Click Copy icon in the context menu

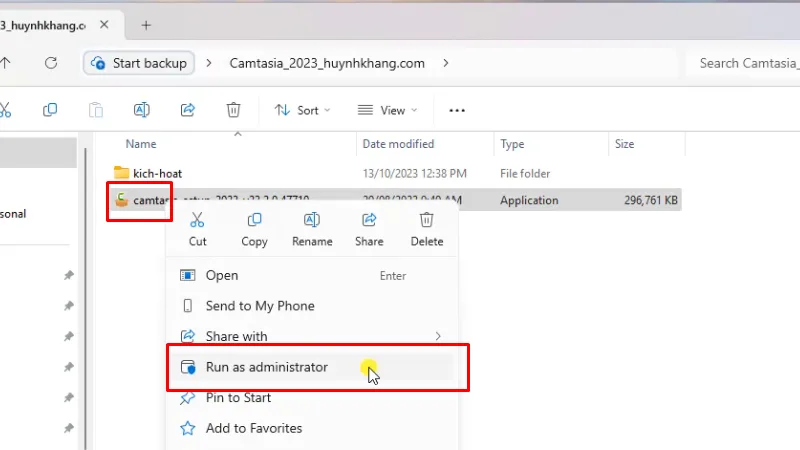point(254,221)
